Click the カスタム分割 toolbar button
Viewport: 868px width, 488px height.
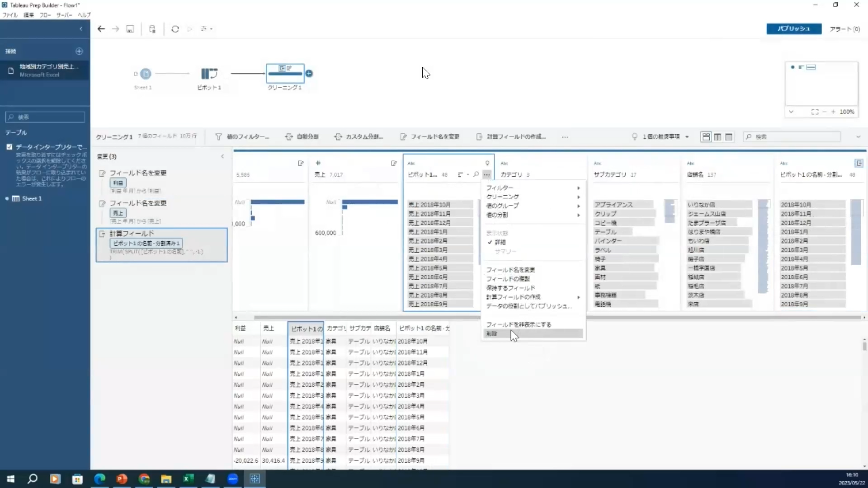click(359, 137)
